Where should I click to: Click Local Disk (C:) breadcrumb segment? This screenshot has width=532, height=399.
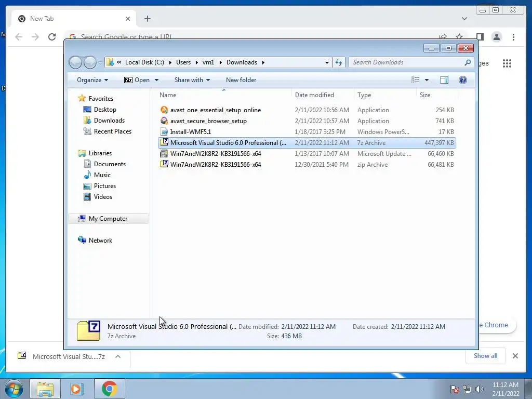(144, 62)
